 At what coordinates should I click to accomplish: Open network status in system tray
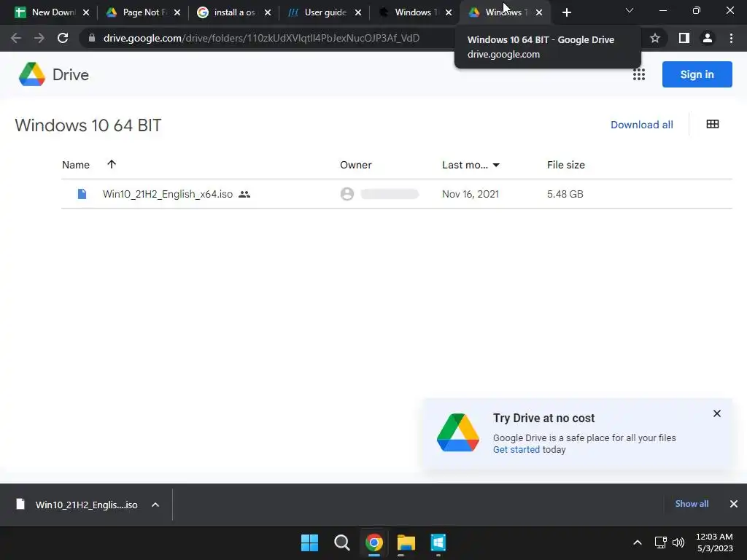[660, 542]
